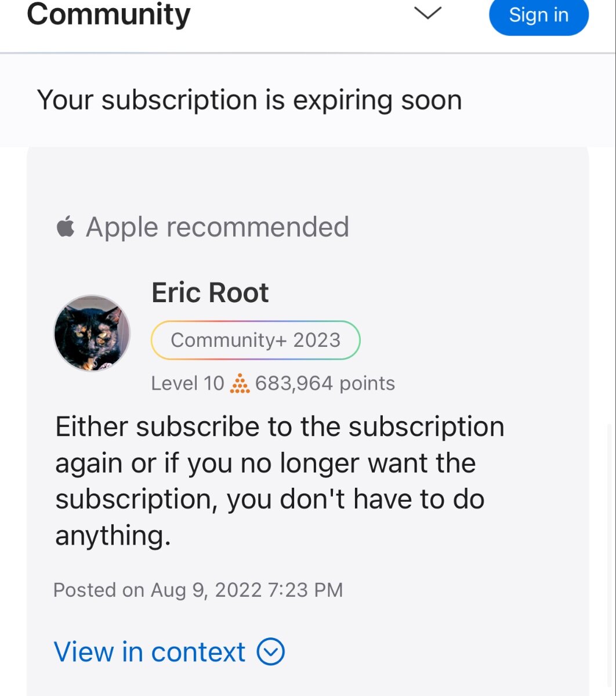Click the Community+ 2023 rainbow badge

(255, 340)
